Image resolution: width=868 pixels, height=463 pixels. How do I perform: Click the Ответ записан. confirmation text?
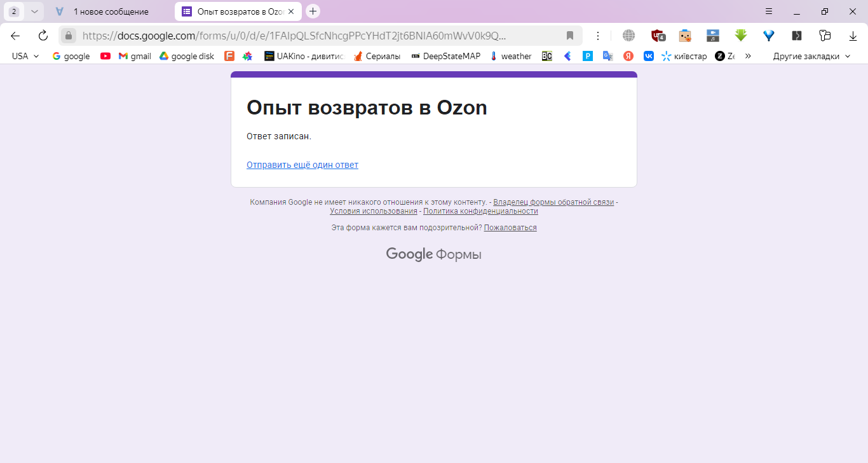tap(279, 136)
